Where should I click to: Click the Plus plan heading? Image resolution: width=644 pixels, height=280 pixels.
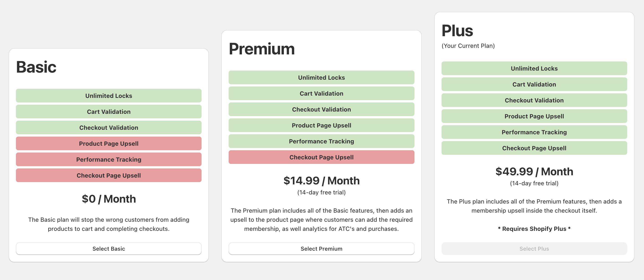click(x=457, y=31)
